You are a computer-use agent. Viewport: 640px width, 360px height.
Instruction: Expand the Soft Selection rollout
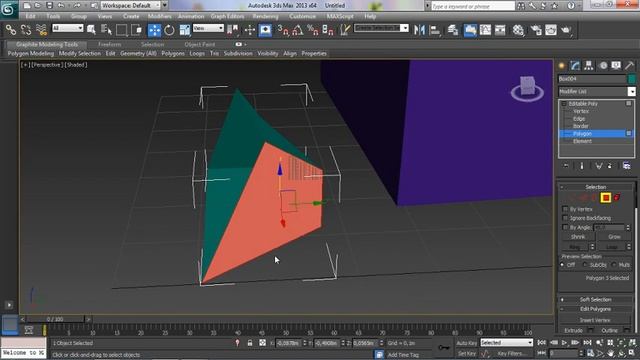(596, 299)
